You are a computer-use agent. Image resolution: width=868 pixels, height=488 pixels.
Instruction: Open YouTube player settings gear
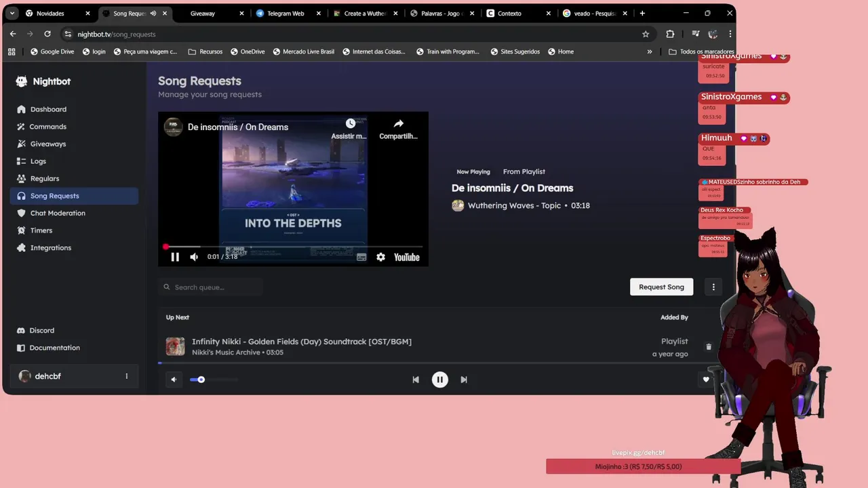pyautogui.click(x=380, y=257)
